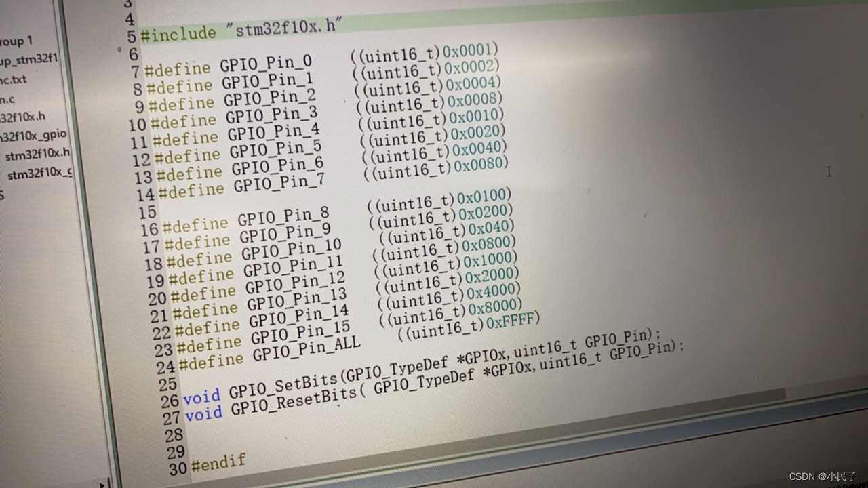This screenshot has height=488, width=868.
Task: Place cursor on GPIO_Pin_ALL macro name
Action: (x=307, y=349)
